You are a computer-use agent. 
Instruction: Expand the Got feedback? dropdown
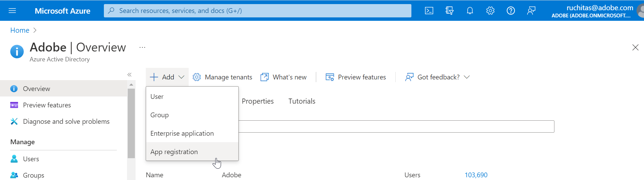point(467,77)
